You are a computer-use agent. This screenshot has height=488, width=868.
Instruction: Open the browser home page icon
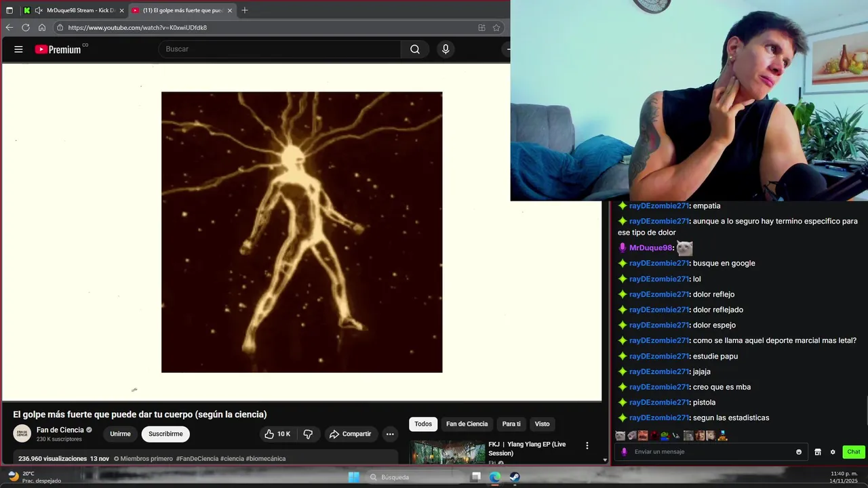[x=42, y=28]
